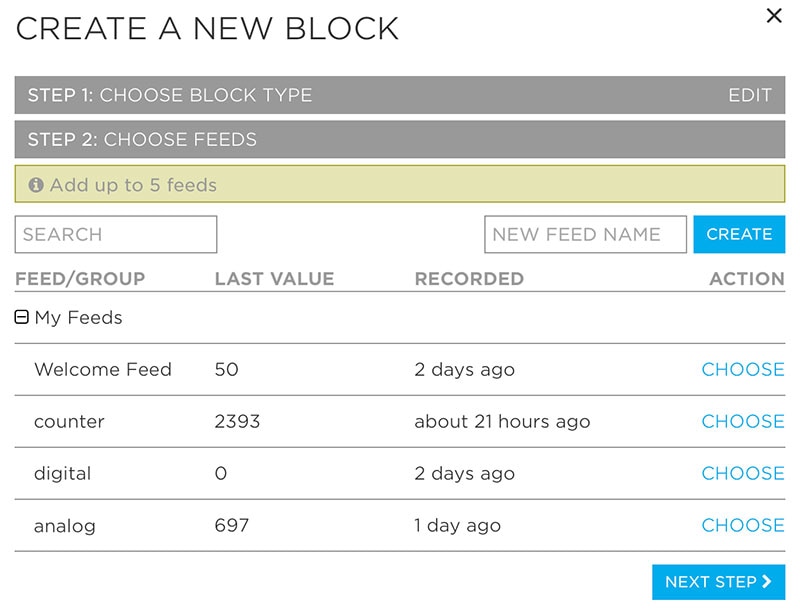The width and height of the screenshot is (800, 612).
Task: Collapse the My Feeds group
Action: click(x=22, y=318)
